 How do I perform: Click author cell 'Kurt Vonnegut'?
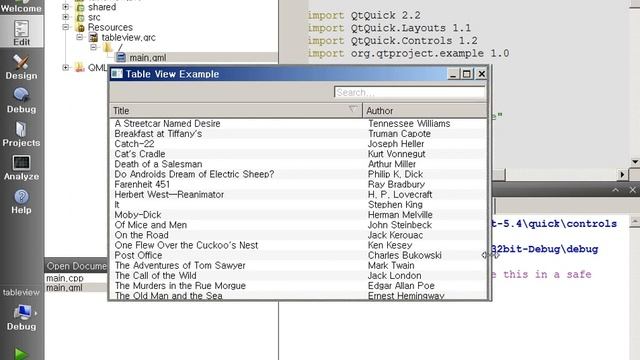396,154
